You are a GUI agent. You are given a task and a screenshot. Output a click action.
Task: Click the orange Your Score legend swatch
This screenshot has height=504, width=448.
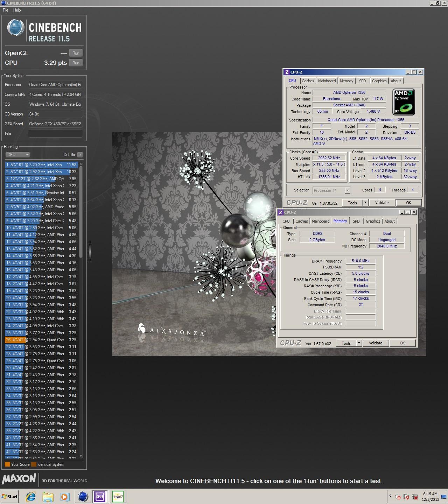[x=7, y=464]
